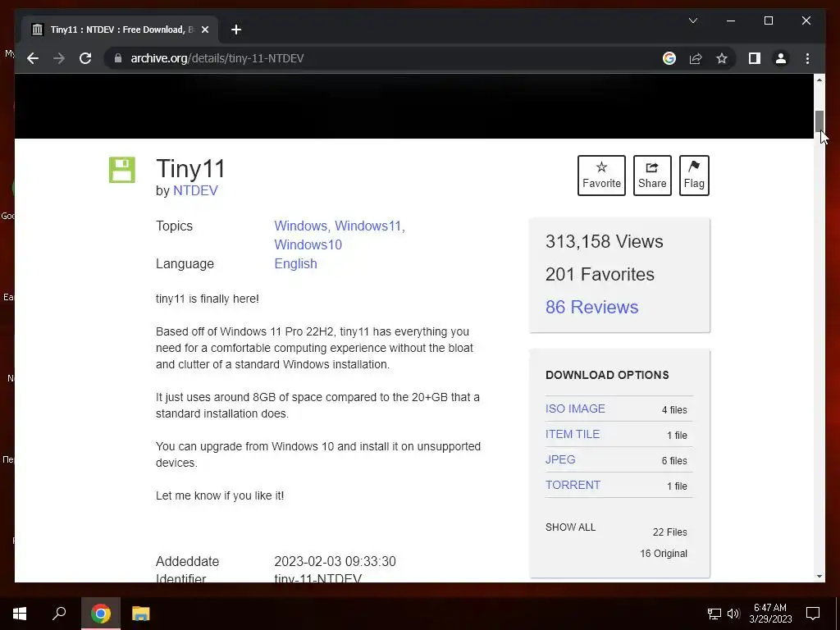Open the Windows topic link
840x630 pixels.
(300, 226)
